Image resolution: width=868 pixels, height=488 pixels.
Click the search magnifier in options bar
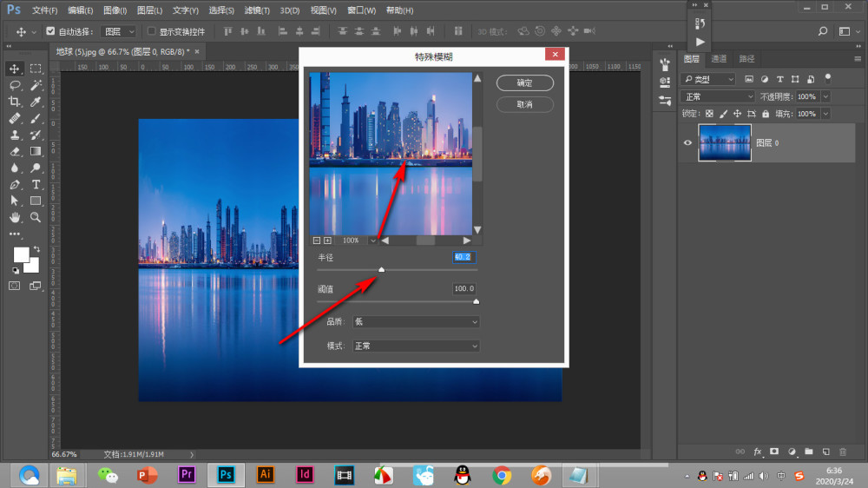(823, 31)
